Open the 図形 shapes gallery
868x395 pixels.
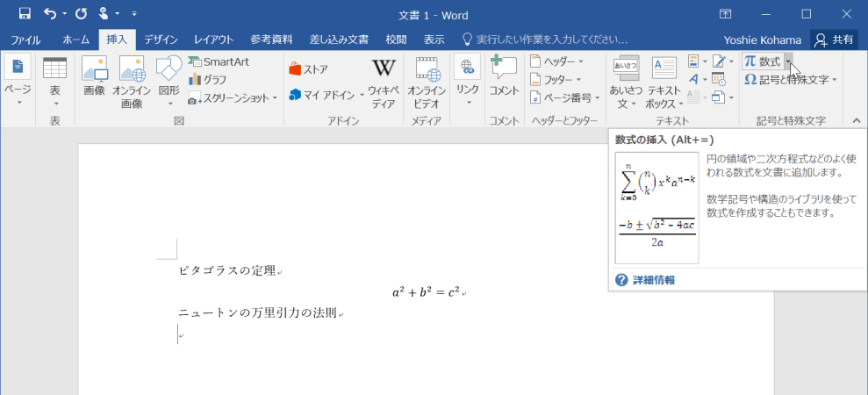tap(169, 82)
